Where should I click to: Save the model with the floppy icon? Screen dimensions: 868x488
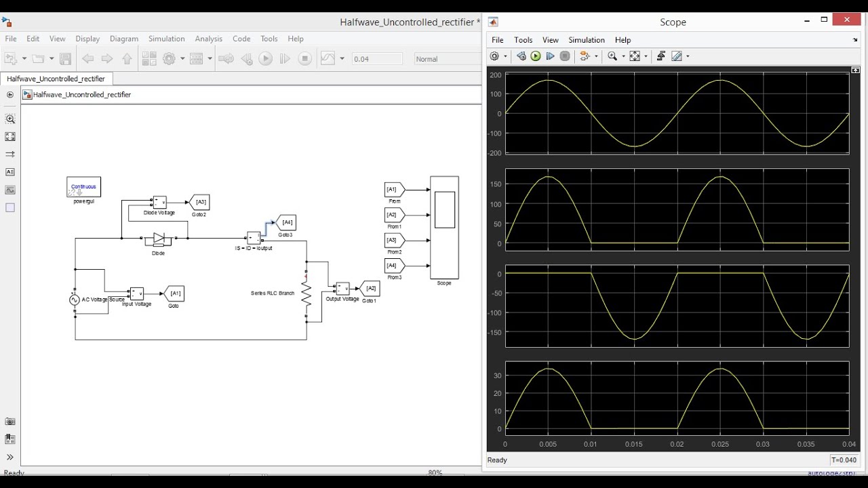(66, 59)
